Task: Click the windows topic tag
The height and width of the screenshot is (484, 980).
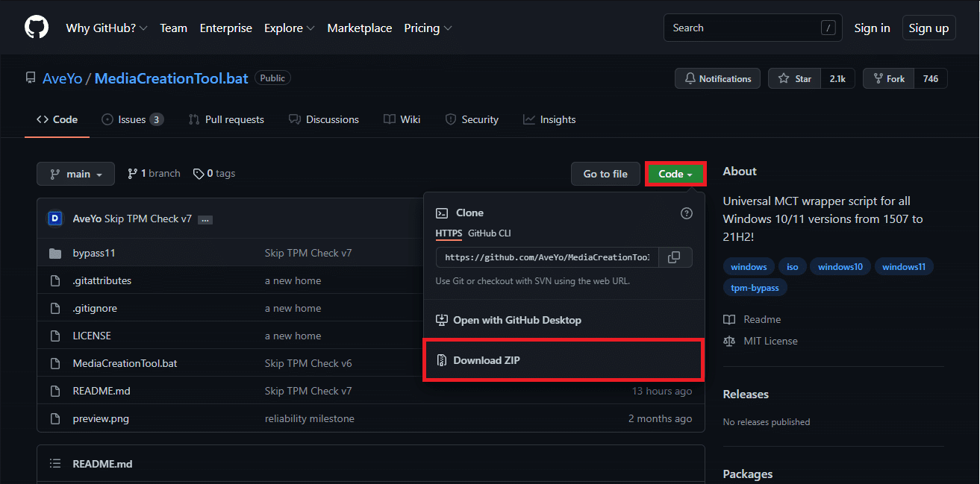Action: (749, 266)
